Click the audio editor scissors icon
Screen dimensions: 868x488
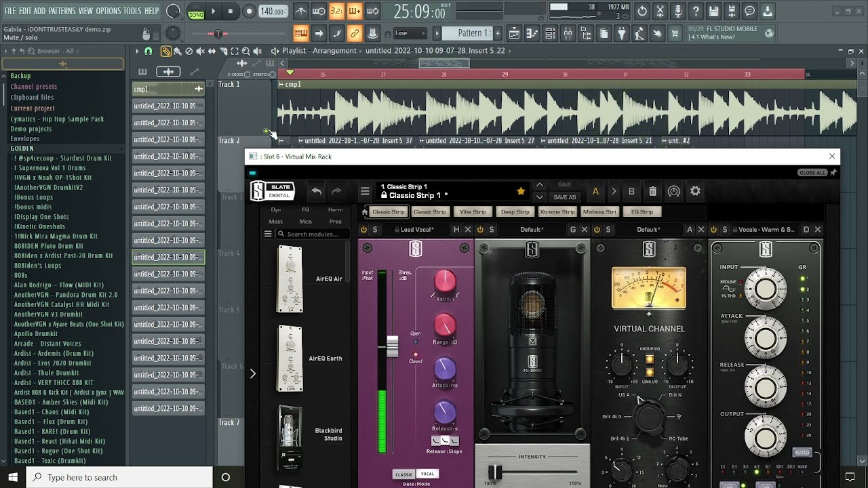[x=660, y=12]
